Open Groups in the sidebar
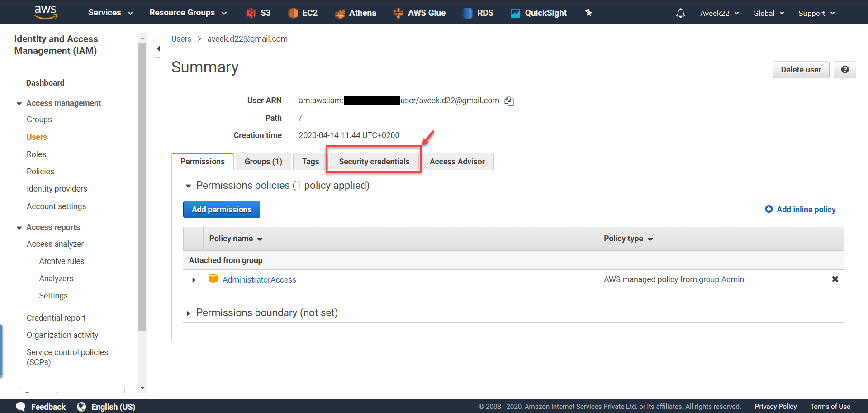 [x=39, y=120]
